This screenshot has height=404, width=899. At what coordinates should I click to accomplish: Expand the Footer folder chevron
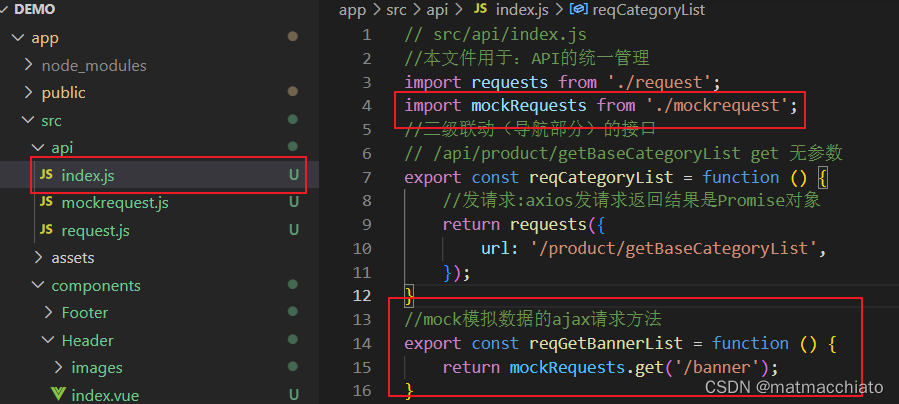pos(49,313)
